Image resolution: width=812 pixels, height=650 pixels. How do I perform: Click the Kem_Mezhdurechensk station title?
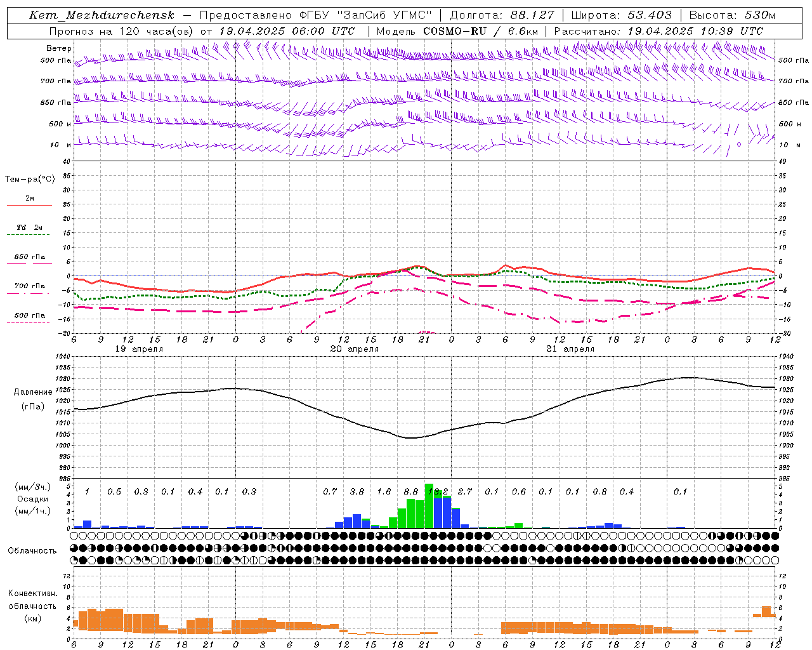click(101, 15)
